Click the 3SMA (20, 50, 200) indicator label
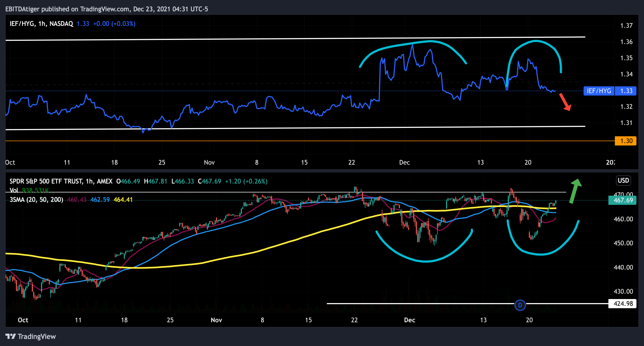Image resolution: width=644 pixels, height=346 pixels. 36,200
